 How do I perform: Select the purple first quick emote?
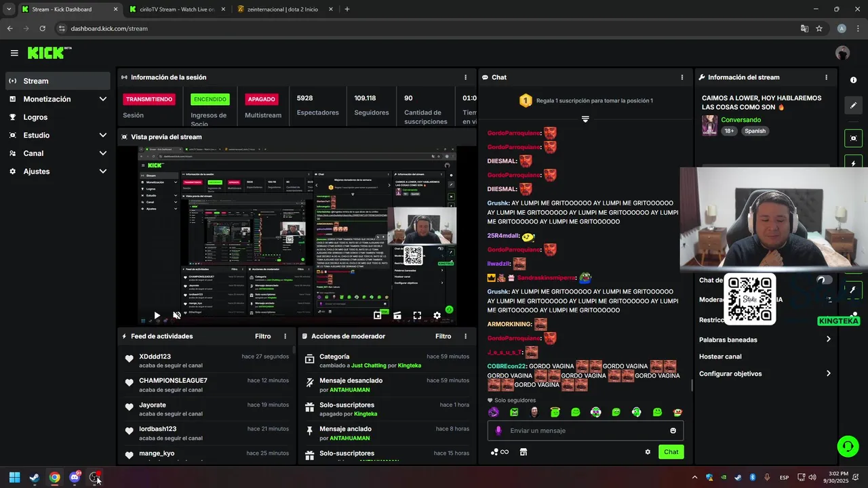(494, 412)
